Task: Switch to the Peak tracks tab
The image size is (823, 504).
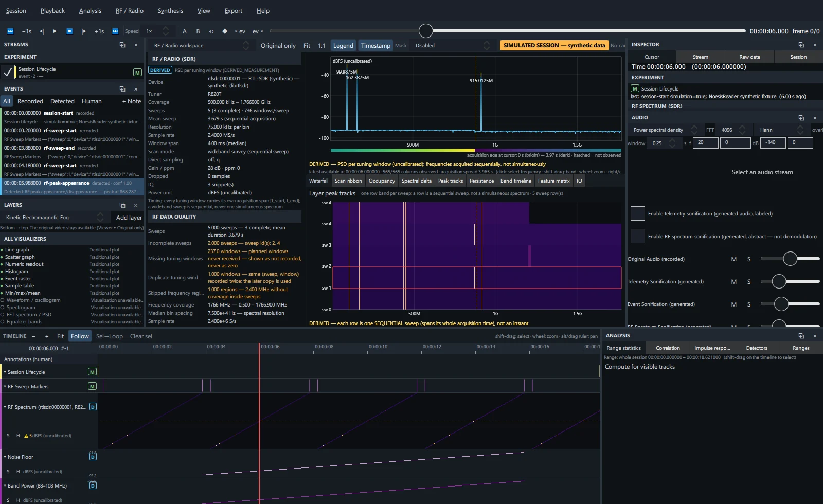Action: tap(451, 181)
